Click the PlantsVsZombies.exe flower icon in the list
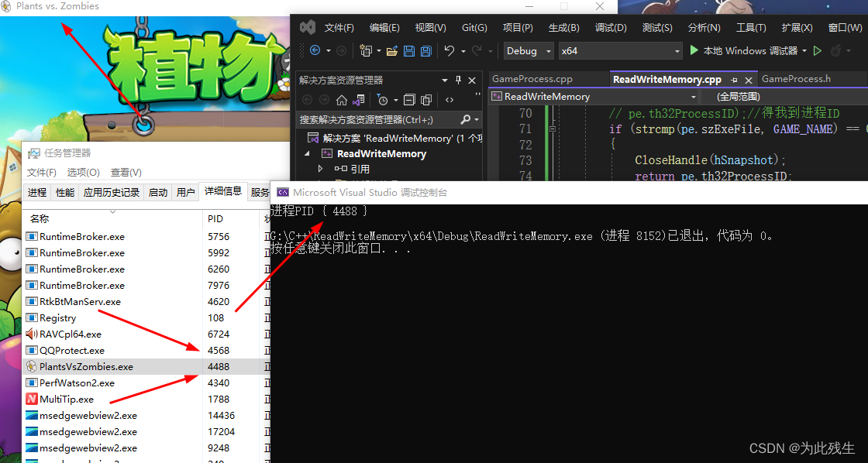The height and width of the screenshot is (463, 868). 32,366
